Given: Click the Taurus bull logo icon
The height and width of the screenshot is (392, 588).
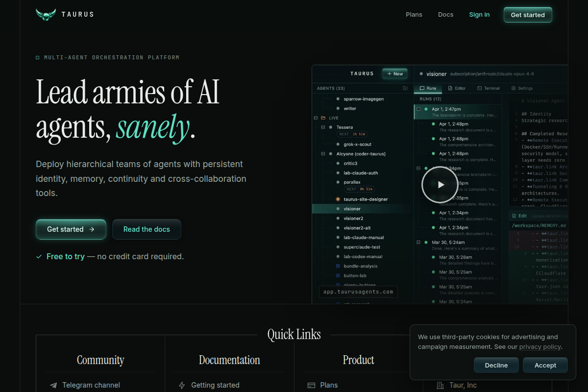Looking at the screenshot, I should (46, 15).
